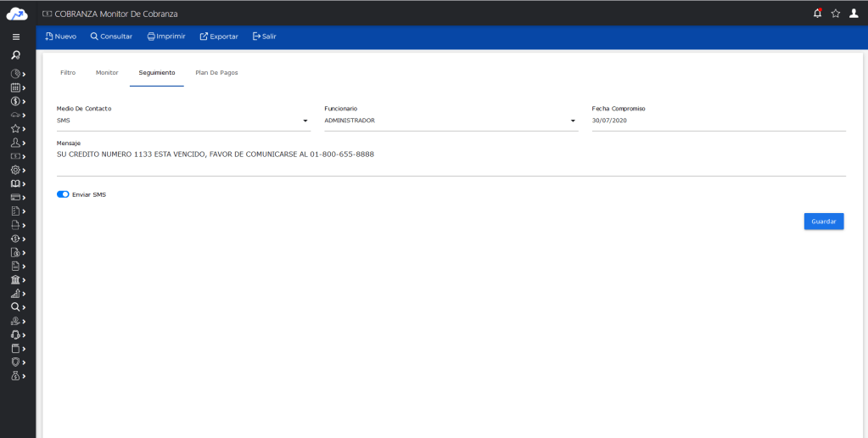Click the cloud logo at top left

[17, 14]
